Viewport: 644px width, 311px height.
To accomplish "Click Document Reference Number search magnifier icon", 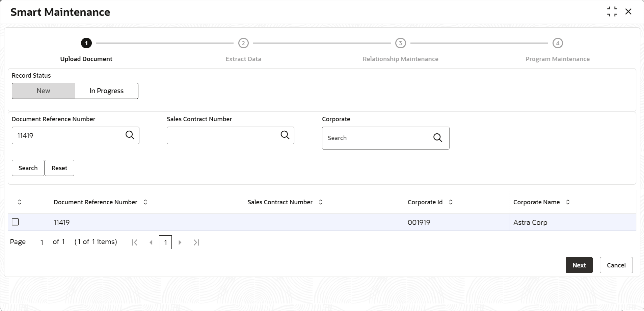I will pos(130,135).
